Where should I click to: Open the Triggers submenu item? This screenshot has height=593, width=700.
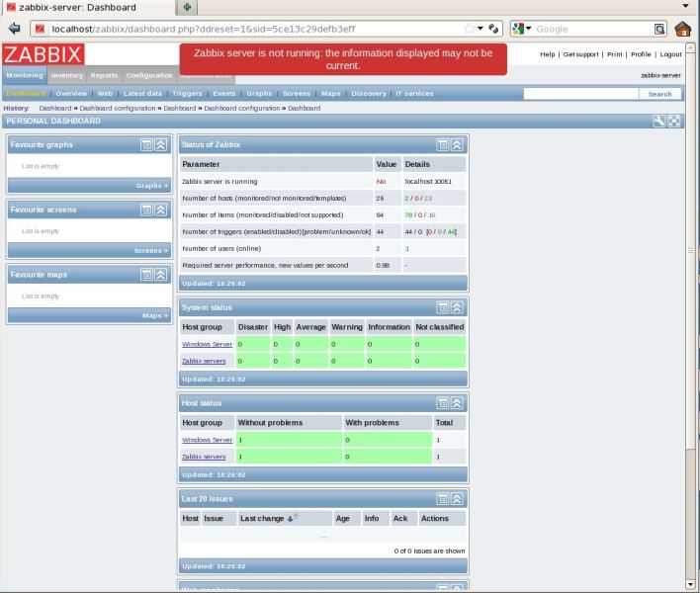coord(187,94)
